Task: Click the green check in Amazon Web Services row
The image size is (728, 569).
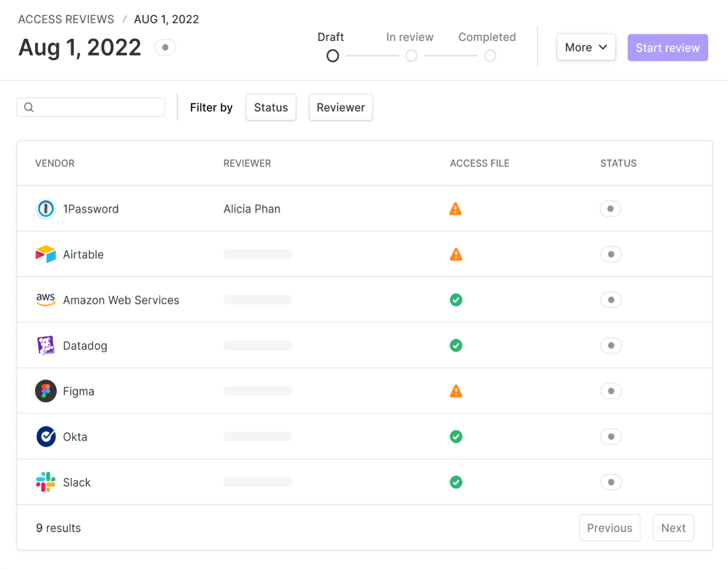Action: coord(456,300)
